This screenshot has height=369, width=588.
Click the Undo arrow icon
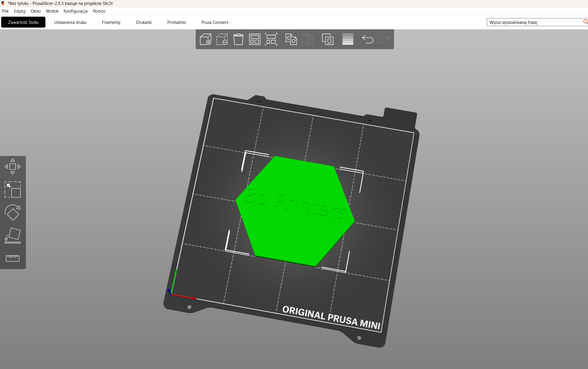(x=368, y=39)
